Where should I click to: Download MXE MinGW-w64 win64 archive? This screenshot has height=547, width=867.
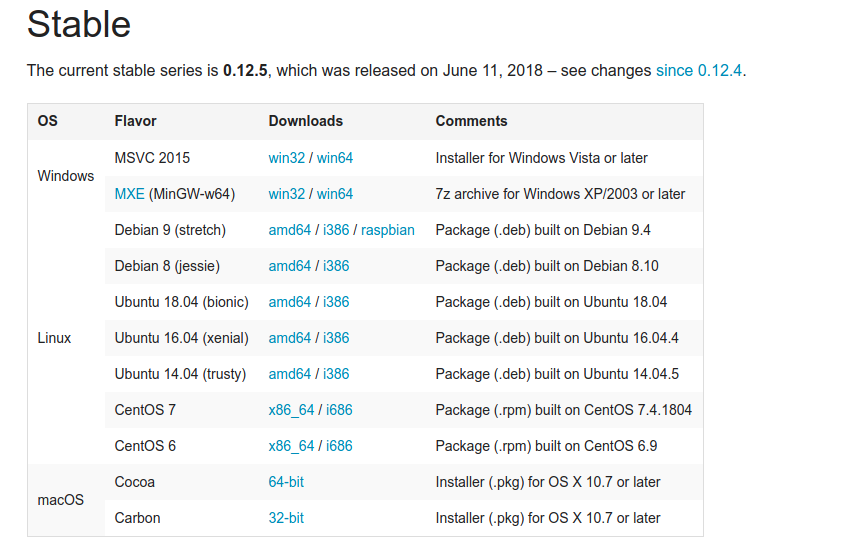pyautogui.click(x=335, y=194)
